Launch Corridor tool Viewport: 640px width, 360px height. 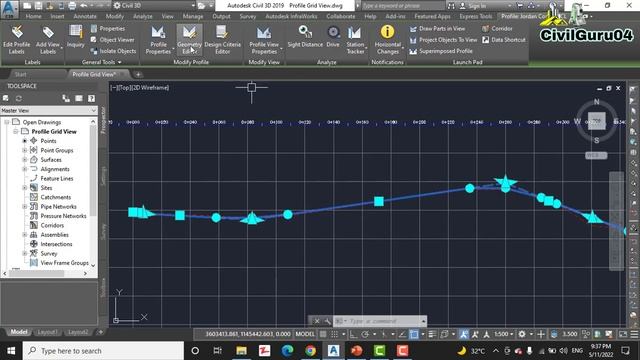click(x=497, y=29)
